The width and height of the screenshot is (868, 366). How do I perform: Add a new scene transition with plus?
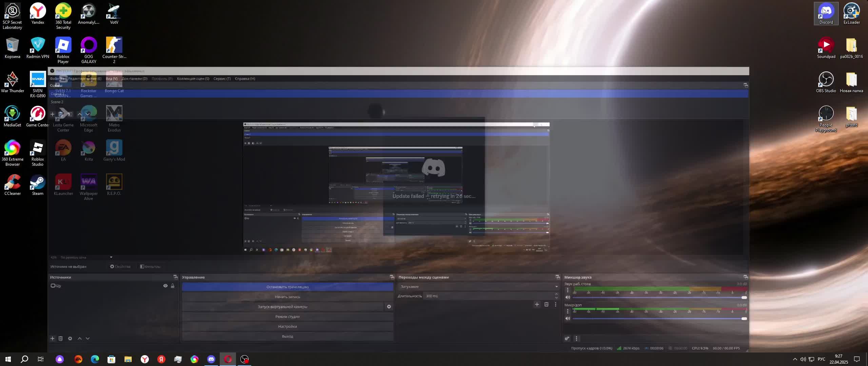coord(537,304)
